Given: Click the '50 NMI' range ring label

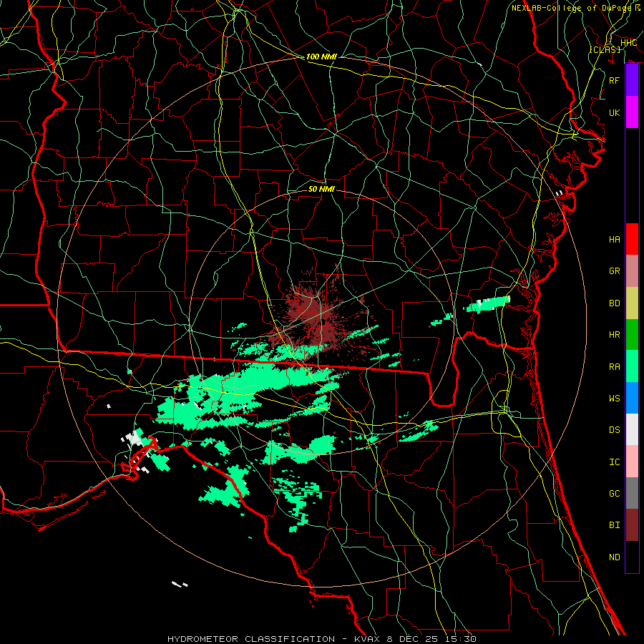Looking at the screenshot, I should [x=321, y=189].
